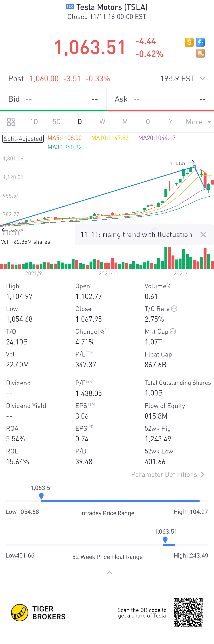Toggle the Split-Adjusted chart option
Image resolution: width=214 pixels, height=644 pixels.
tap(23, 139)
